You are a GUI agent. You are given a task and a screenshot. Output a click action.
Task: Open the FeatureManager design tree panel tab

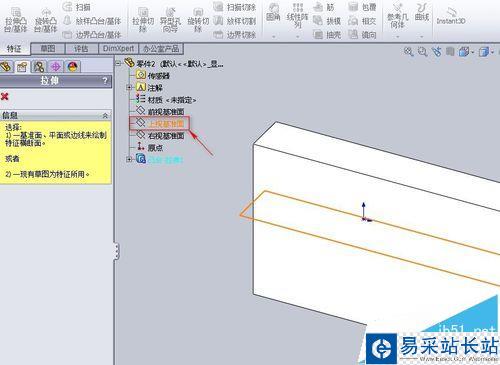click(x=6, y=66)
